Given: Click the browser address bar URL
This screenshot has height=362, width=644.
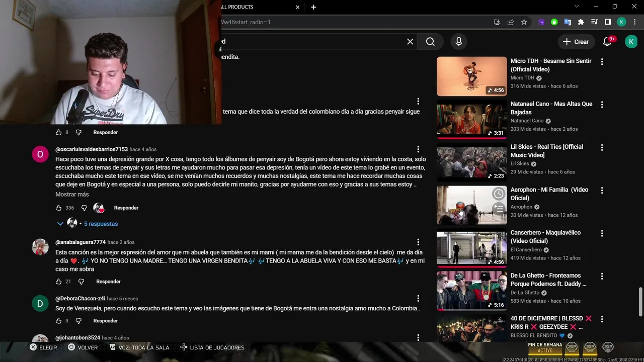Looking at the screenshot, I should point(352,22).
